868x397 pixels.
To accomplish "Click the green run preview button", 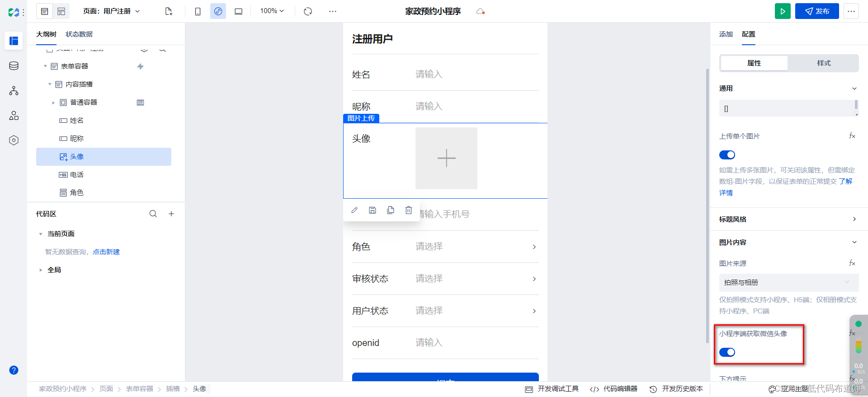I will coord(783,11).
